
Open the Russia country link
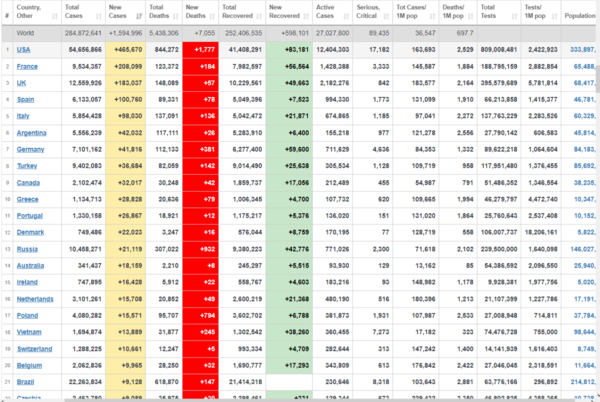point(27,248)
